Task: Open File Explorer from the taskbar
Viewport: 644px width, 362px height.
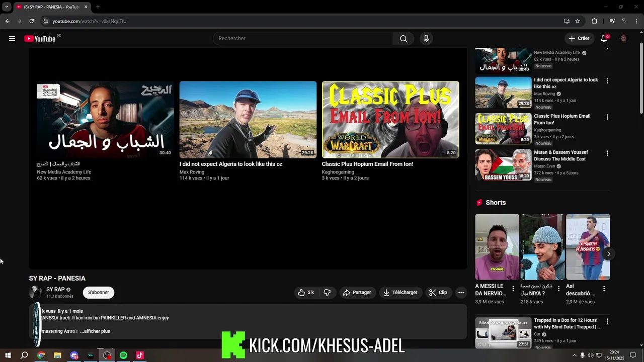Action: pos(57,355)
